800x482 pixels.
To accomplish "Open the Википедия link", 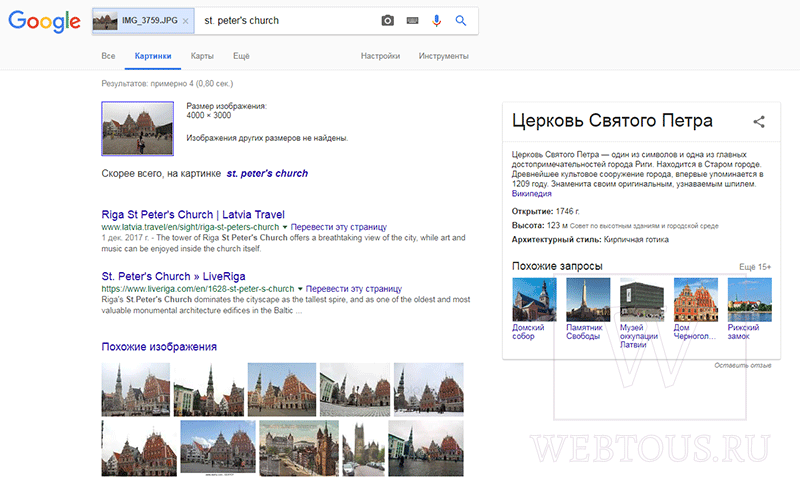I will (532, 194).
